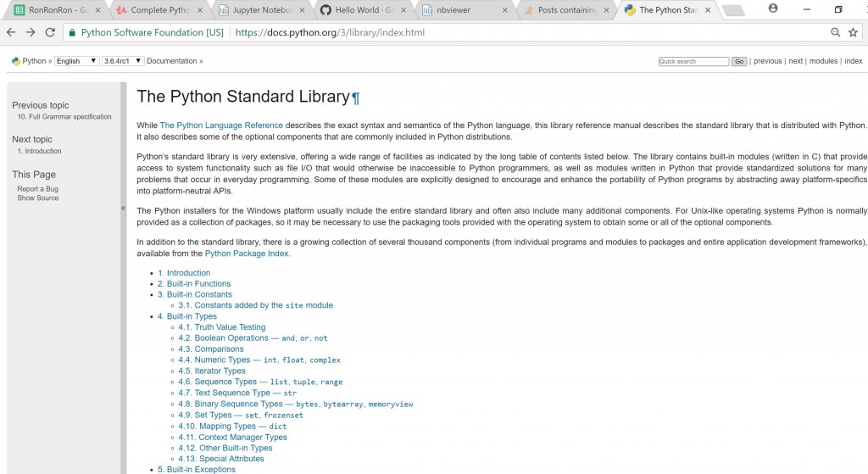Open '4.1. Truth Value Testing' link

(222, 327)
